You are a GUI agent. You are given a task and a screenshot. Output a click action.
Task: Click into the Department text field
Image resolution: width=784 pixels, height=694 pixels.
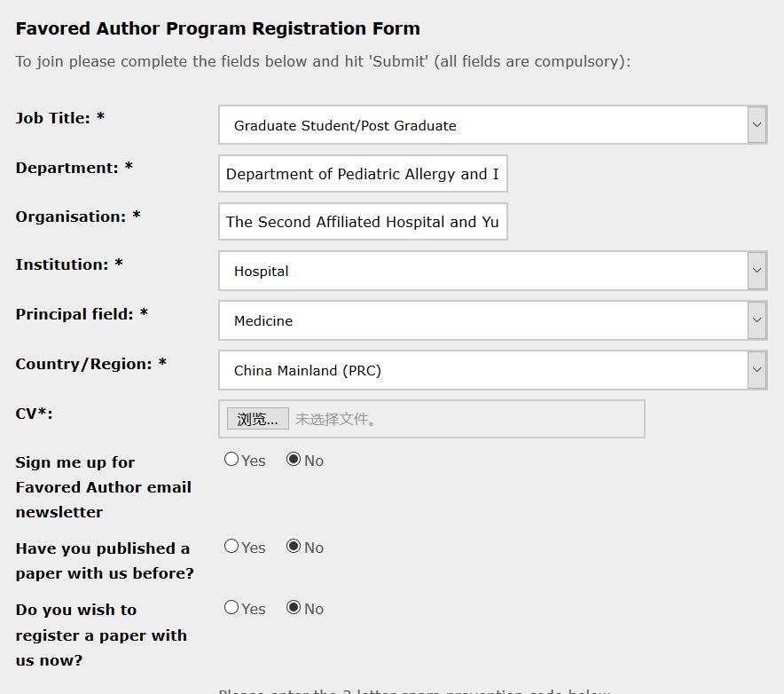click(363, 174)
